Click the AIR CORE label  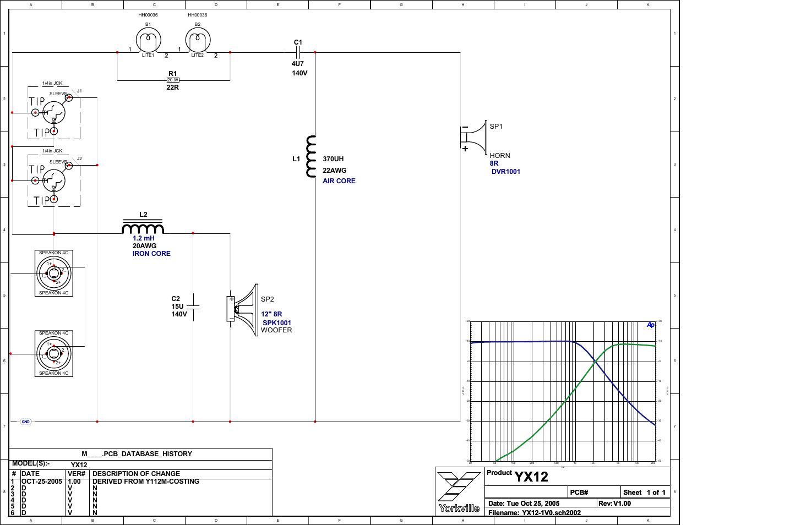(x=339, y=181)
